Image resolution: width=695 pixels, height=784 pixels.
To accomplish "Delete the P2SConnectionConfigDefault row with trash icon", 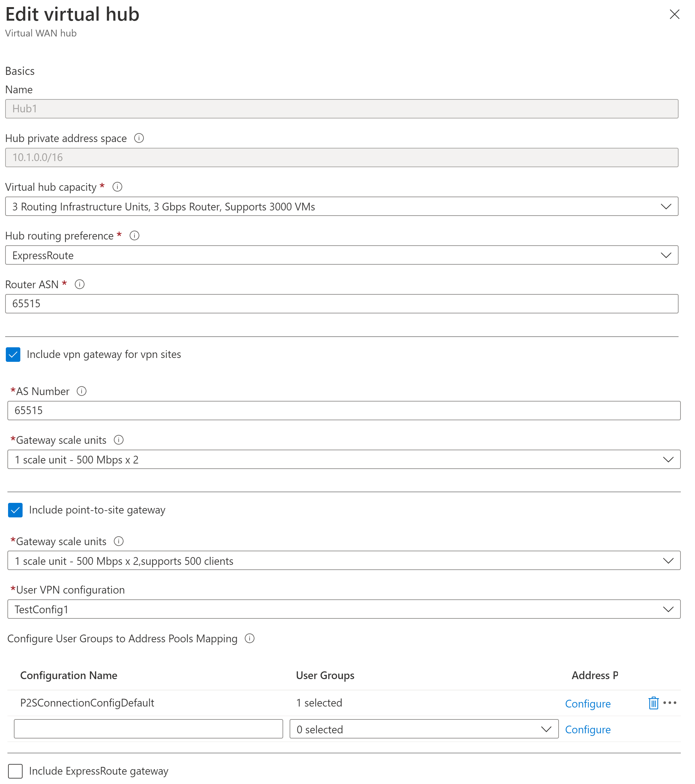I will tap(653, 703).
